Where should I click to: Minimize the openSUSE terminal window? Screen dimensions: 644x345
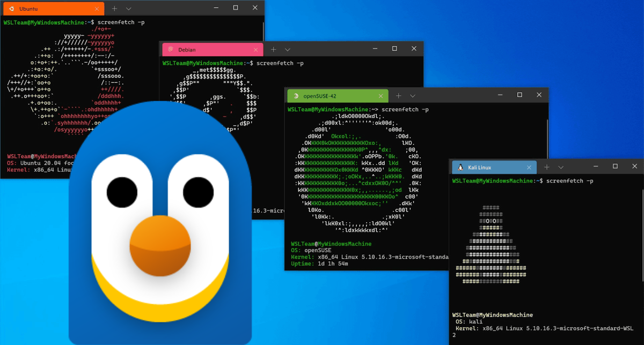click(x=501, y=95)
